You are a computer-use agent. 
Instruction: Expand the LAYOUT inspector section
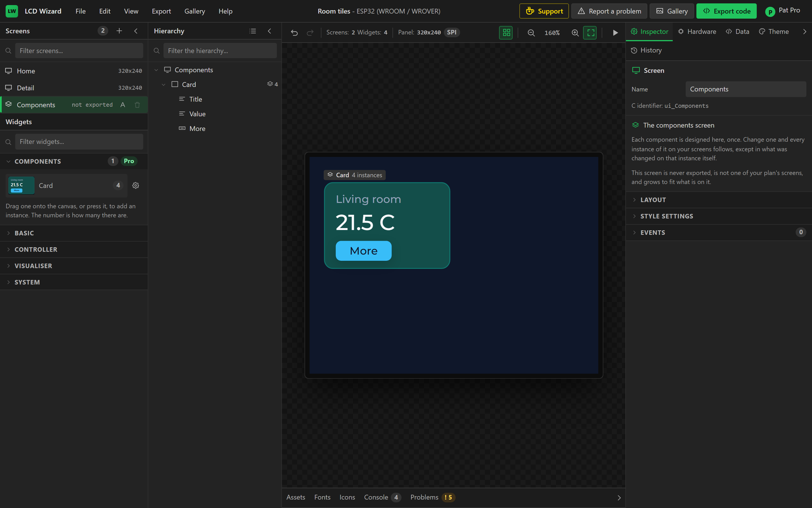click(x=719, y=200)
